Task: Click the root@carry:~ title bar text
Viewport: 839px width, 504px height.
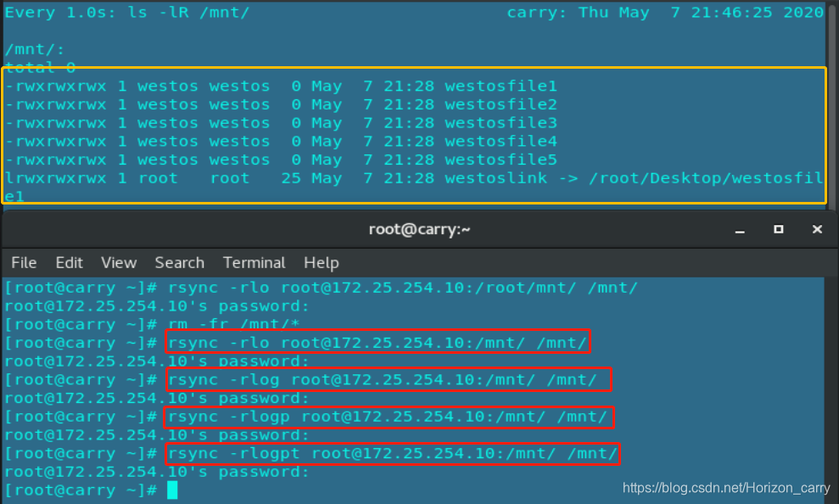Action: coord(420,228)
